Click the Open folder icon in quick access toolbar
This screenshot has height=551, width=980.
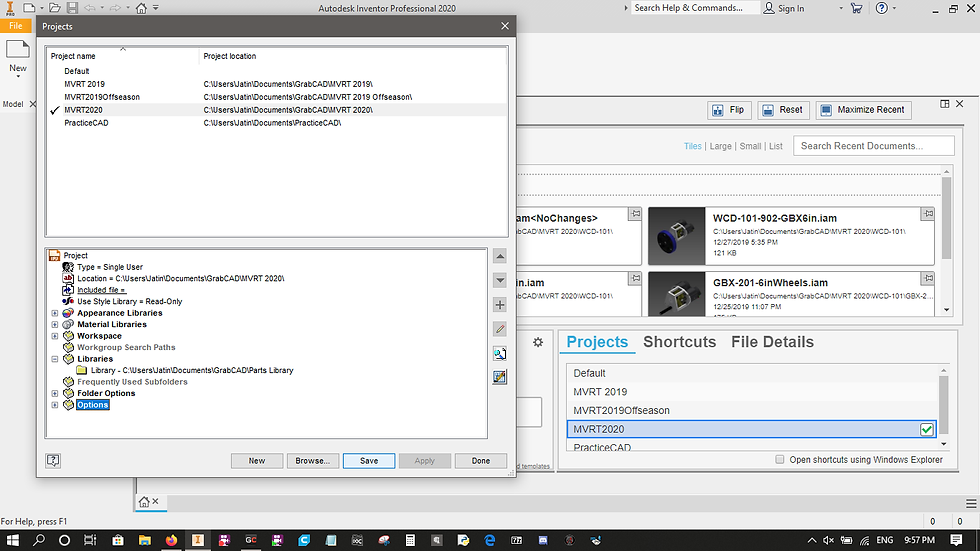55,8
